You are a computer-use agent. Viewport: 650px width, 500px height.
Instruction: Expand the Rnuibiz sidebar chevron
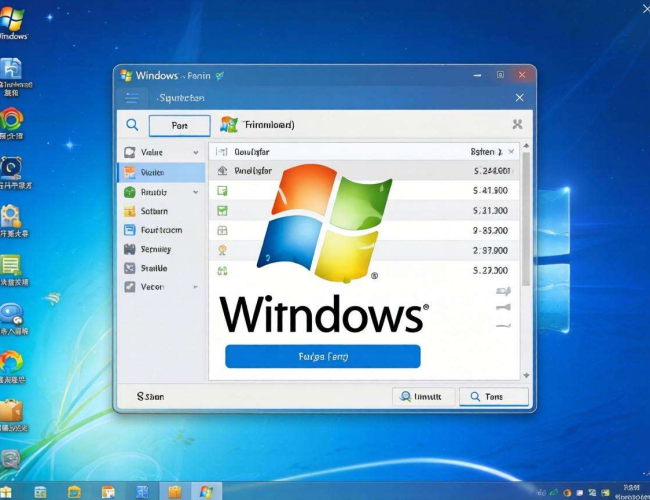(195, 192)
